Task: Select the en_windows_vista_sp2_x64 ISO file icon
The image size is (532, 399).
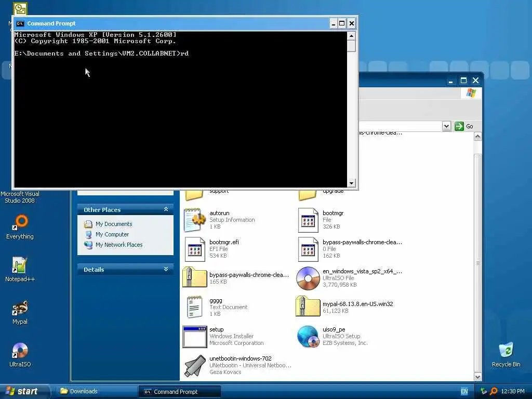Action: tap(308, 278)
